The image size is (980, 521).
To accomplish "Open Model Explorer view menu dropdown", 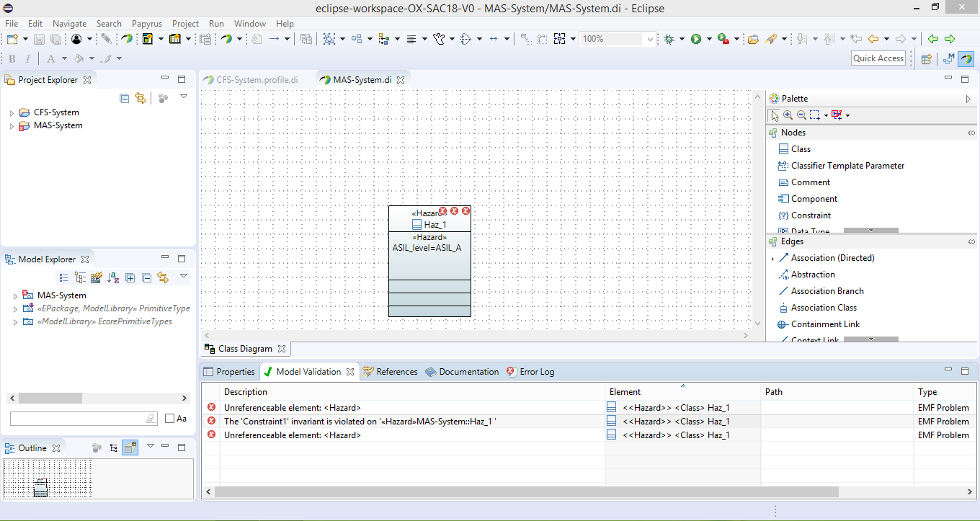I will [x=184, y=276].
